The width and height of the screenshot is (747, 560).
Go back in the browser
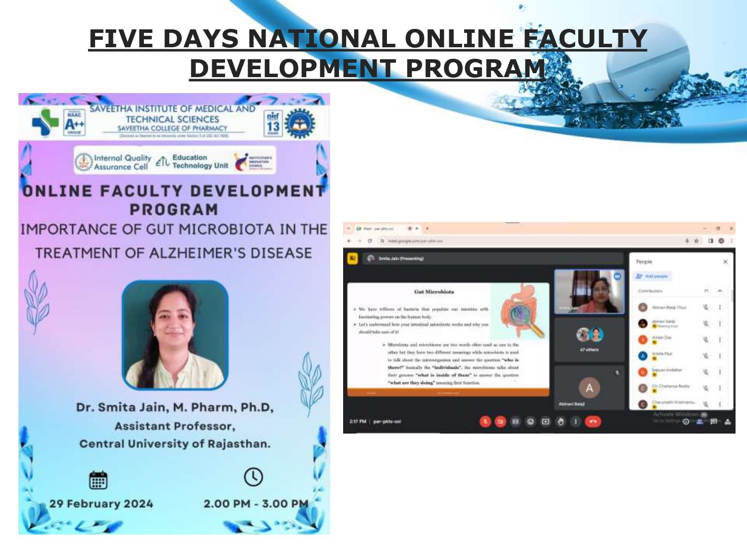[349, 241]
